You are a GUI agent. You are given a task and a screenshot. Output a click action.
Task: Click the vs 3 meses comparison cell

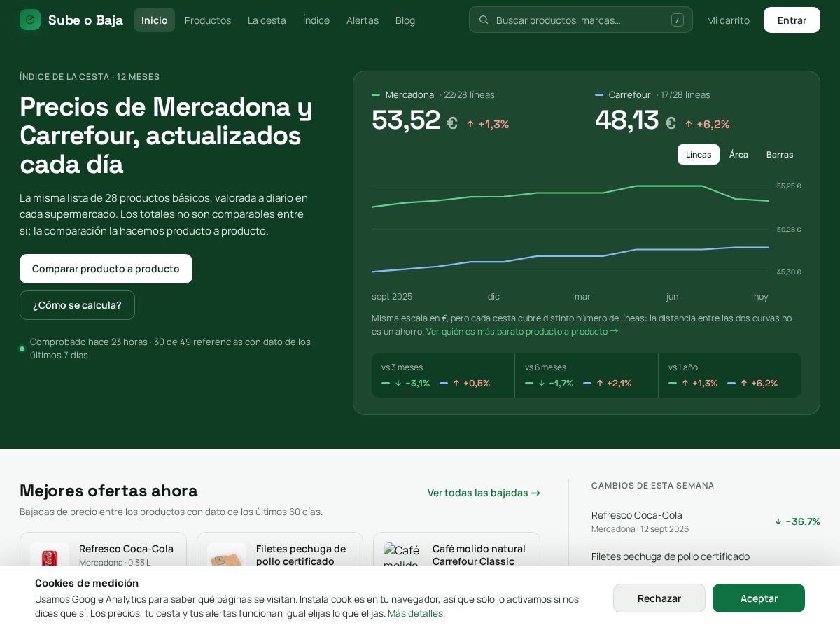[x=443, y=375]
